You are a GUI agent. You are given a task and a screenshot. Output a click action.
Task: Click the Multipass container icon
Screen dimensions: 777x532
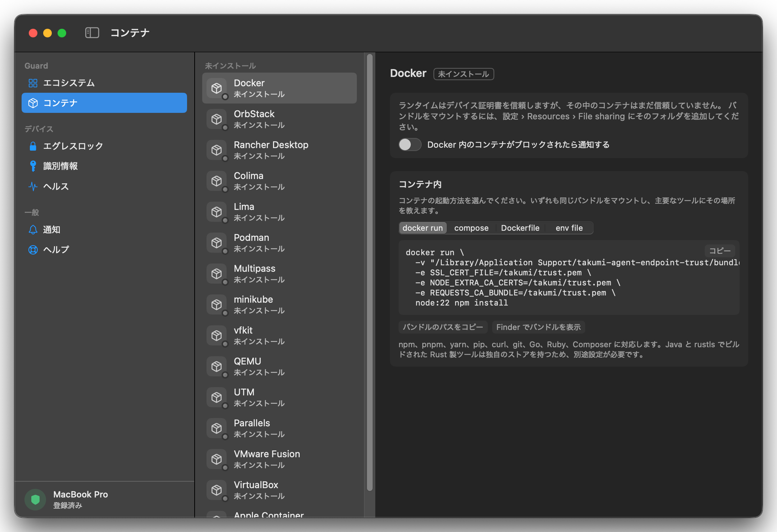(x=217, y=274)
